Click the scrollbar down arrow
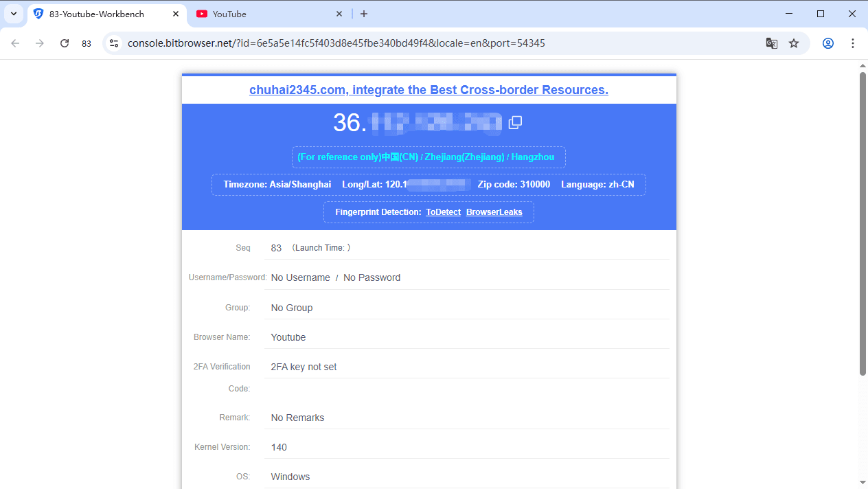 coord(863,483)
